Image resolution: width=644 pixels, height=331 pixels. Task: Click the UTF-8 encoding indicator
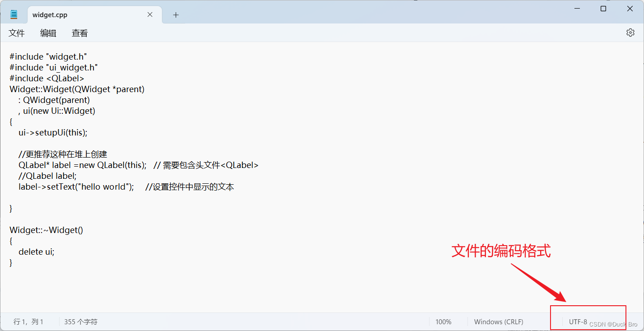[578, 322]
